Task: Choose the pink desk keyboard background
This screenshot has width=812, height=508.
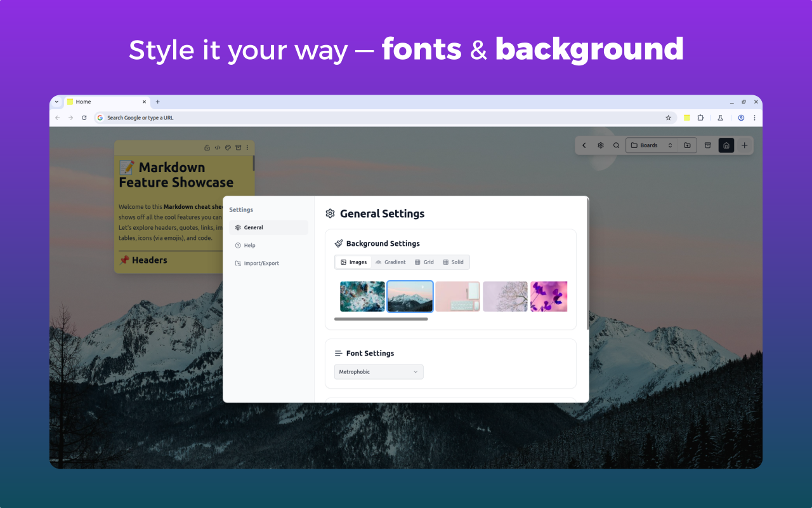Action: pos(457,297)
